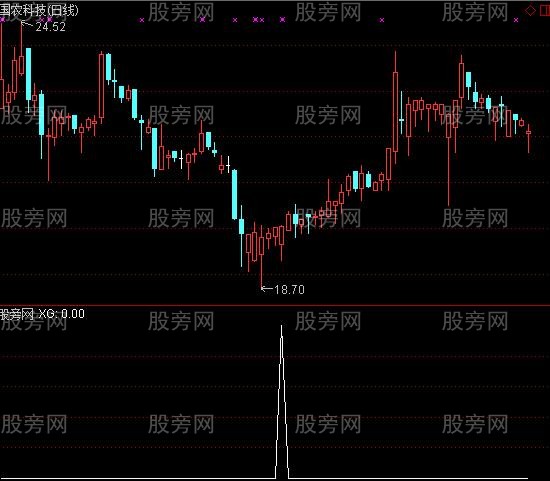Select the 24.52 high price label
This screenshot has width=550, height=481.
(x=51, y=27)
